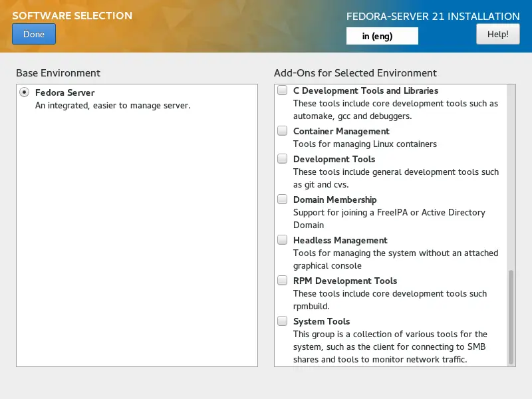Click the Done button
Viewport: 532px width, 399px height.
[x=33, y=34]
